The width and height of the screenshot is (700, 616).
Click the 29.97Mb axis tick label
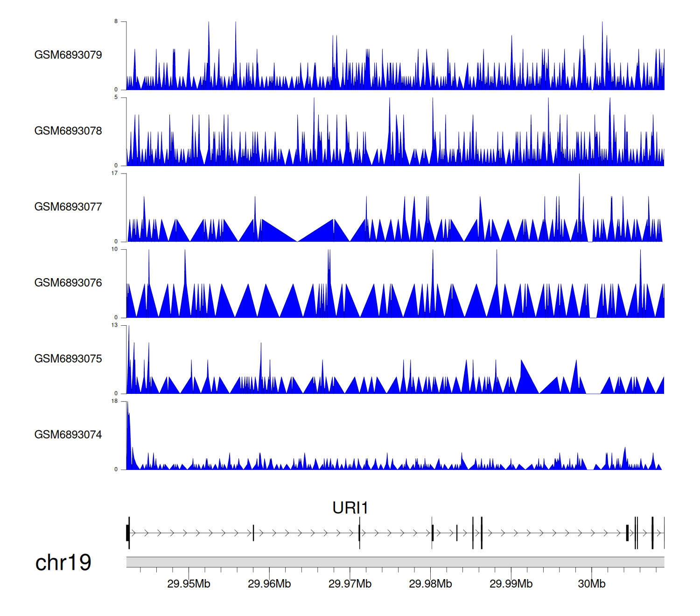[350, 584]
